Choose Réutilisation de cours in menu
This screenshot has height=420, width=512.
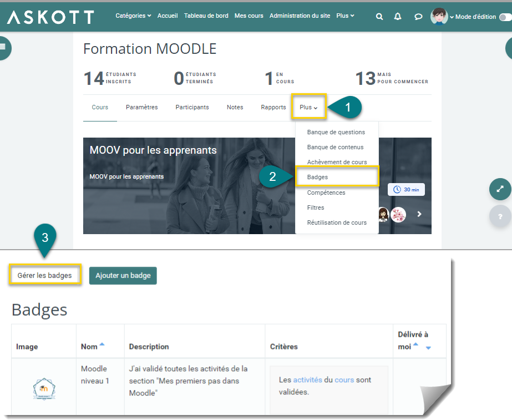tap(337, 222)
